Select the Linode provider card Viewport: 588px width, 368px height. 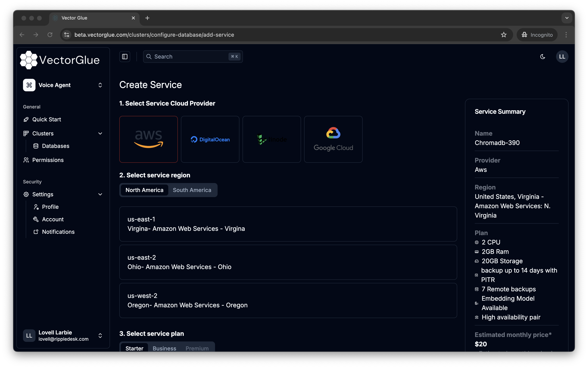[x=272, y=139]
